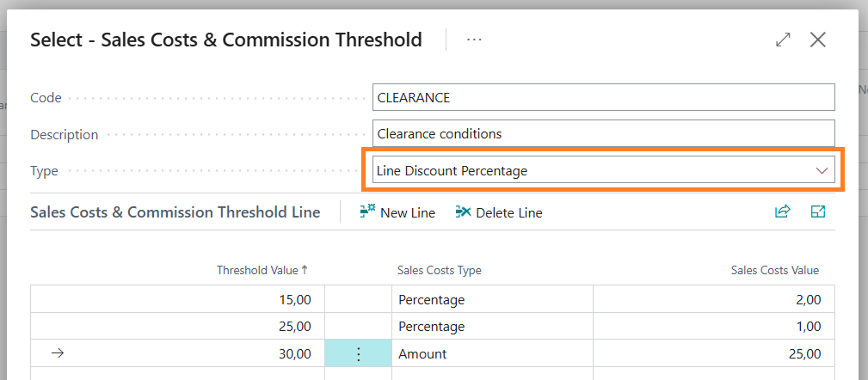Open the lines part in a new window
This screenshot has width=868, height=380.
pyautogui.click(x=817, y=211)
